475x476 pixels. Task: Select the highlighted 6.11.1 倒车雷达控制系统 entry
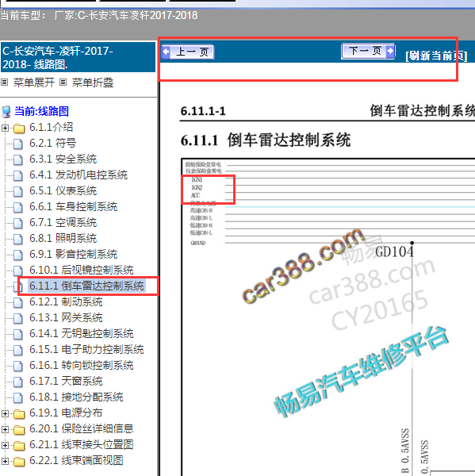coord(86,286)
